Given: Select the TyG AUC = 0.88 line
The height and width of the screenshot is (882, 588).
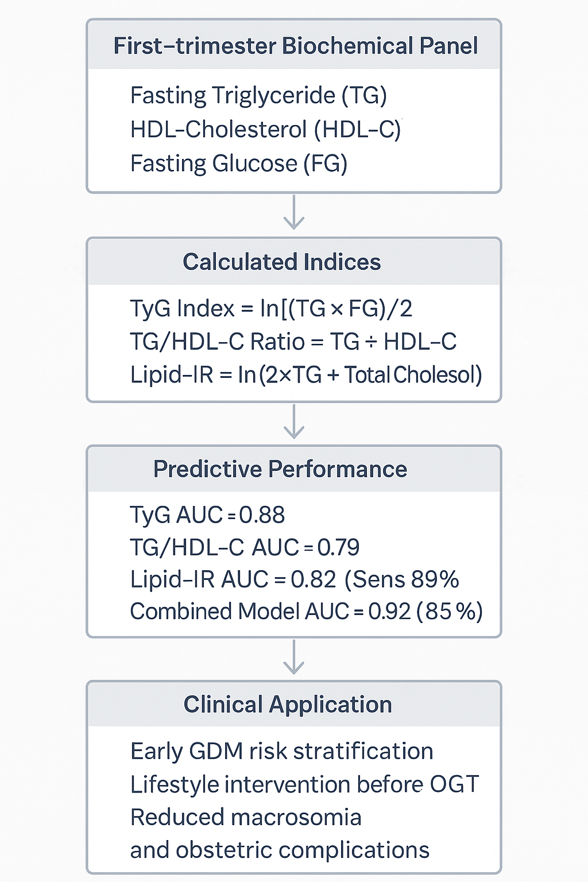Looking at the screenshot, I should [207, 514].
